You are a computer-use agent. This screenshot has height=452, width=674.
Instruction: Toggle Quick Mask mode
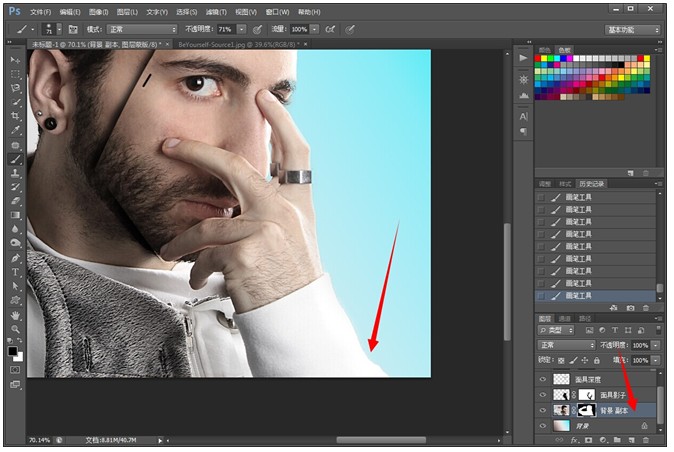(15, 370)
